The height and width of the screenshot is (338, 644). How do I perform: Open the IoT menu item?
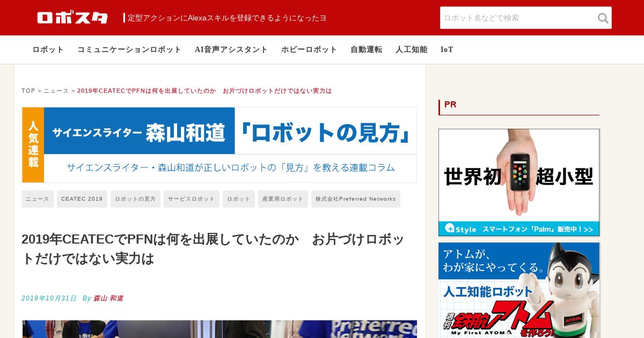click(x=447, y=49)
